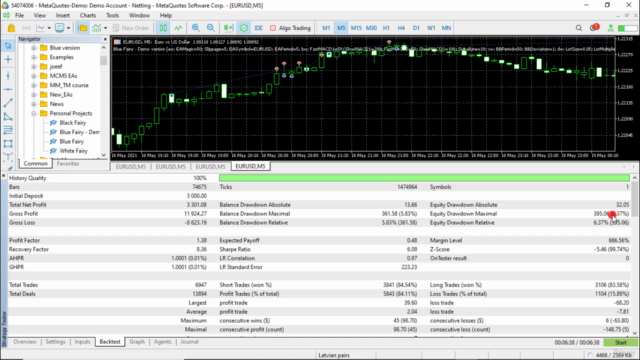Expand the Examples folder

(x=34, y=57)
